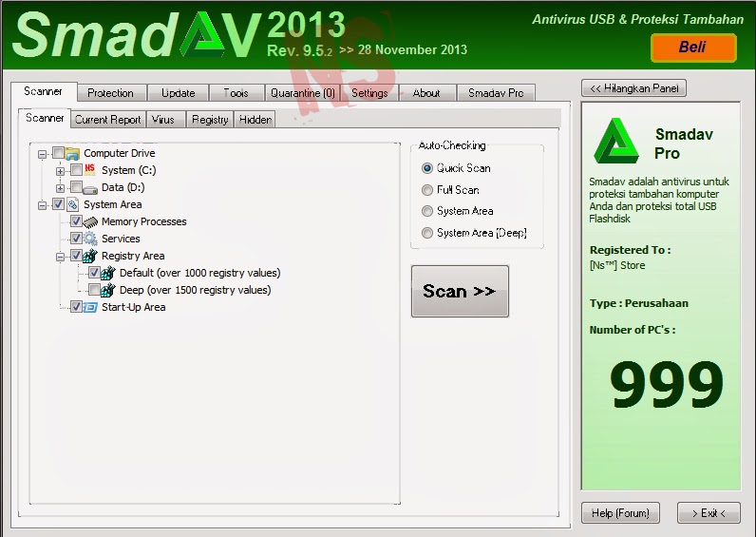Viewport: 756px width, 537px height.
Task: Click the System (C:) drive icon
Action: (90, 170)
